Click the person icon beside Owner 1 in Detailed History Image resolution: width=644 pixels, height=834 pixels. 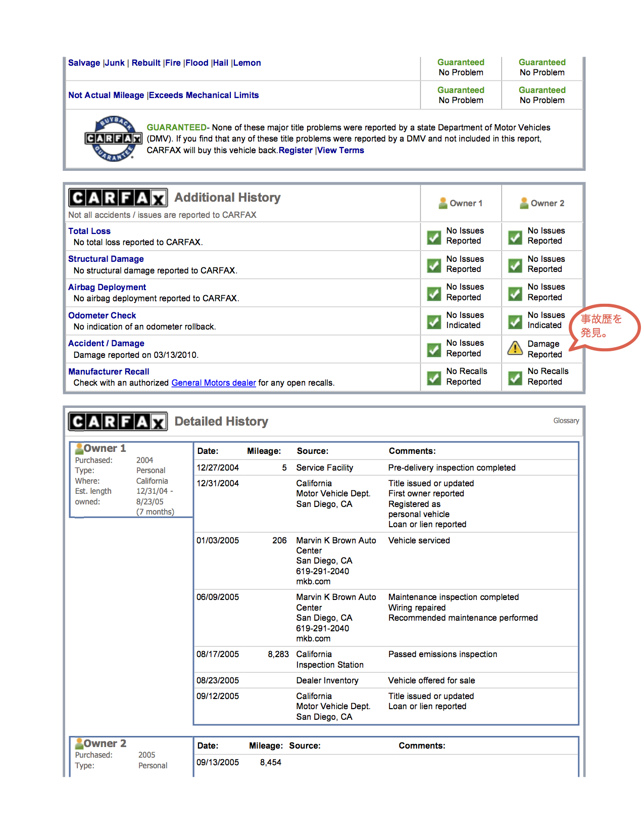pyautogui.click(x=79, y=448)
